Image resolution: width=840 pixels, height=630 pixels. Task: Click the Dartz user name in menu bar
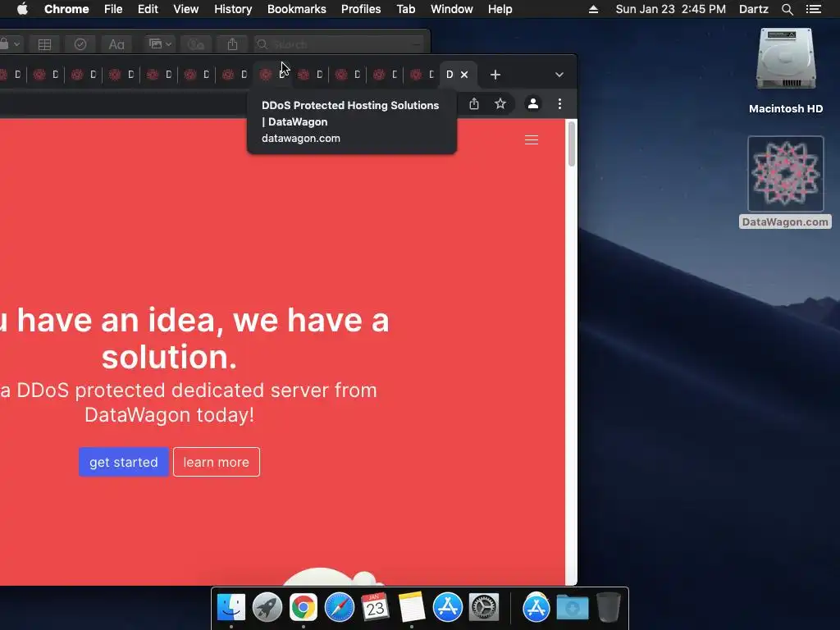[x=753, y=9]
